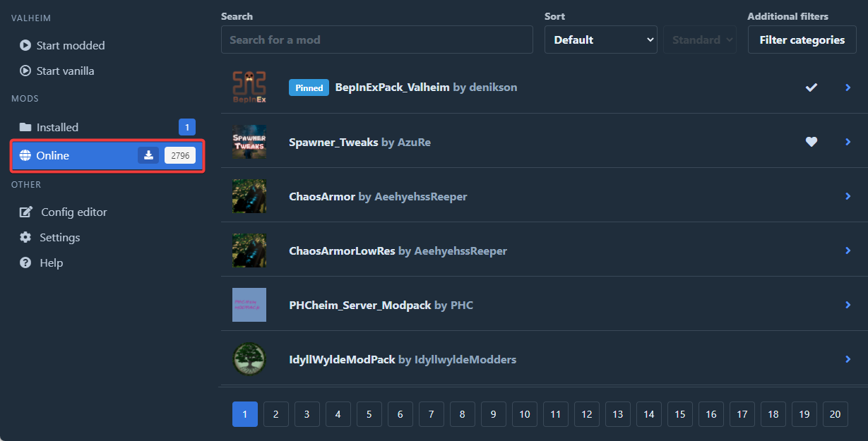Select the BepInExPack_Valheim by denikson title

427,87
